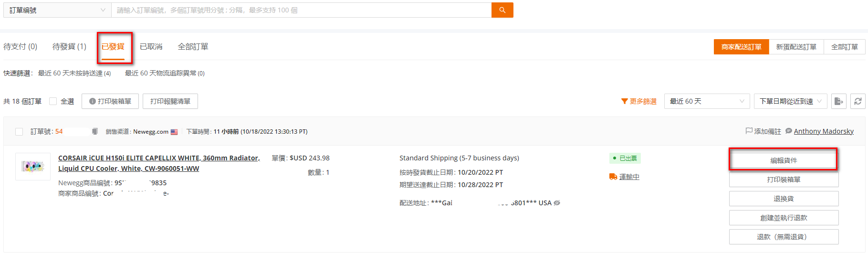Click the truck icon for in-transit tracking

613,177
